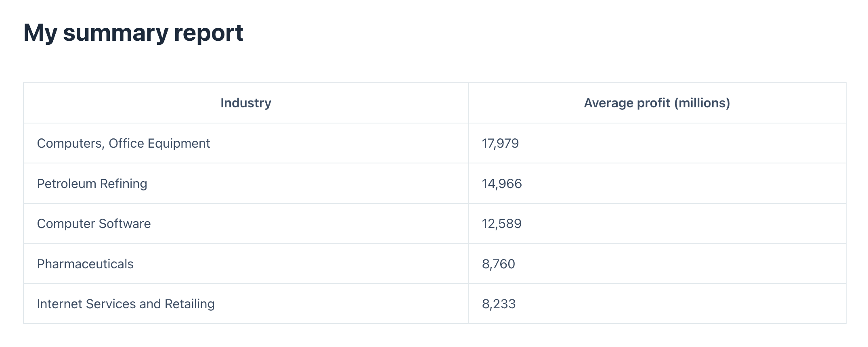This screenshot has width=868, height=347.
Task: Click the Computer Software industry cell
Action: click(x=94, y=224)
